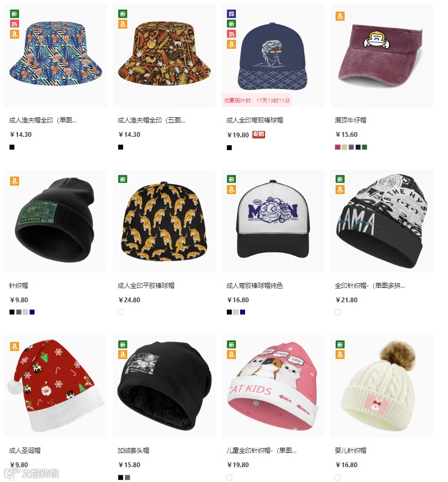The image size is (448, 482).
Task: Choose the gray swatch under 成人弯胶棒球帽纯色
Action: [x=236, y=312]
